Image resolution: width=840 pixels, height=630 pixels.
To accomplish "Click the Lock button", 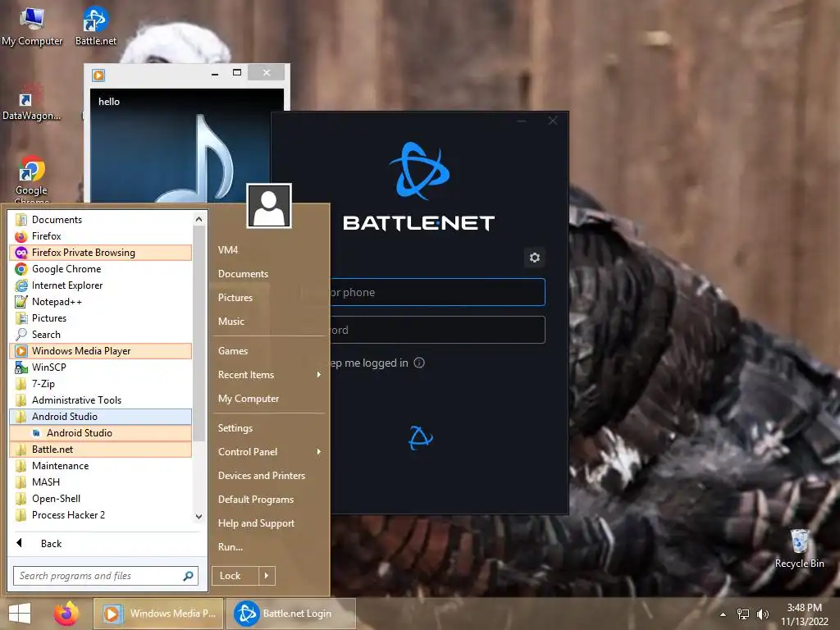I will [235, 576].
